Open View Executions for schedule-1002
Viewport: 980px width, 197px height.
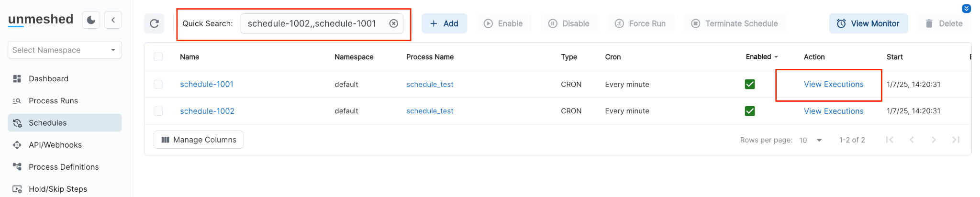point(834,111)
